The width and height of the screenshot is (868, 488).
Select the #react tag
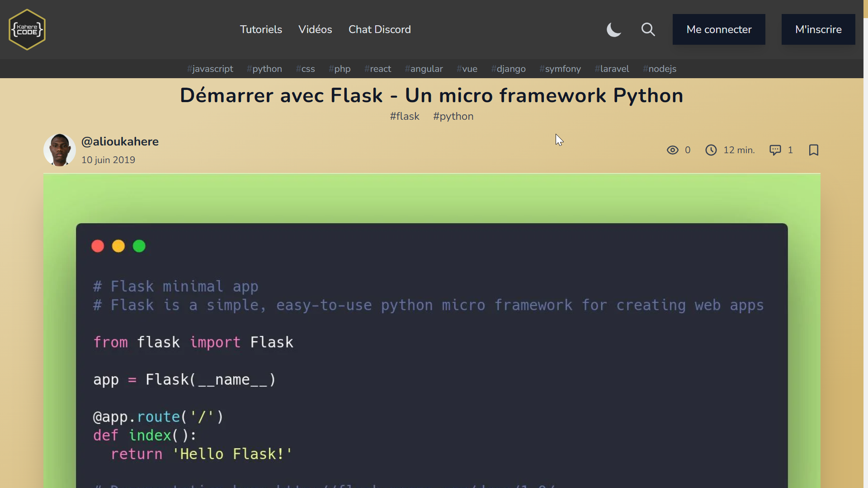point(378,69)
